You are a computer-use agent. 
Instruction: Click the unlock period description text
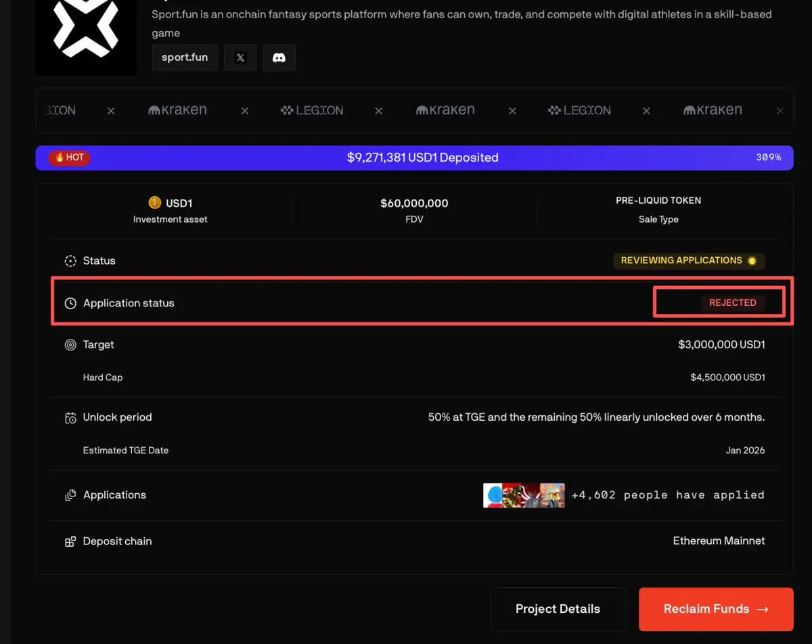click(x=596, y=417)
